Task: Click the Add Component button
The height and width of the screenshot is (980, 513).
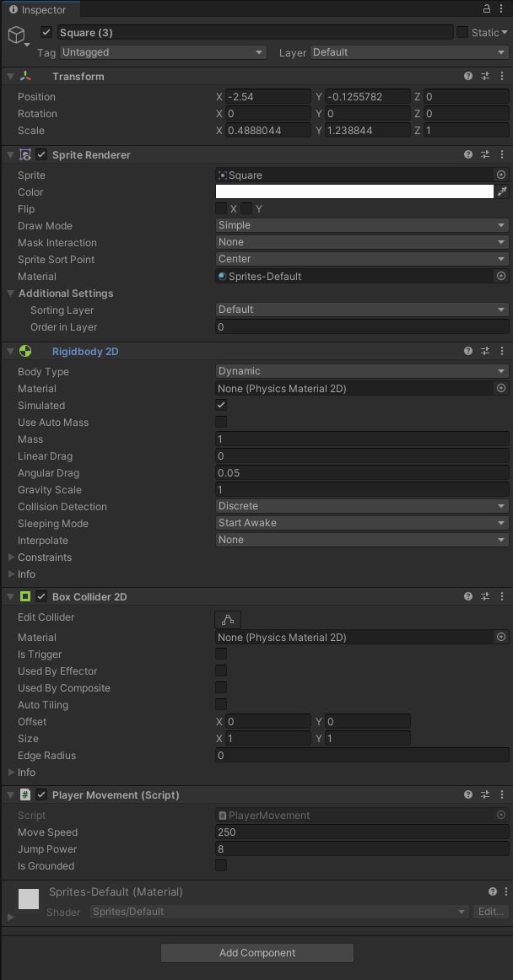Action: coord(257,953)
